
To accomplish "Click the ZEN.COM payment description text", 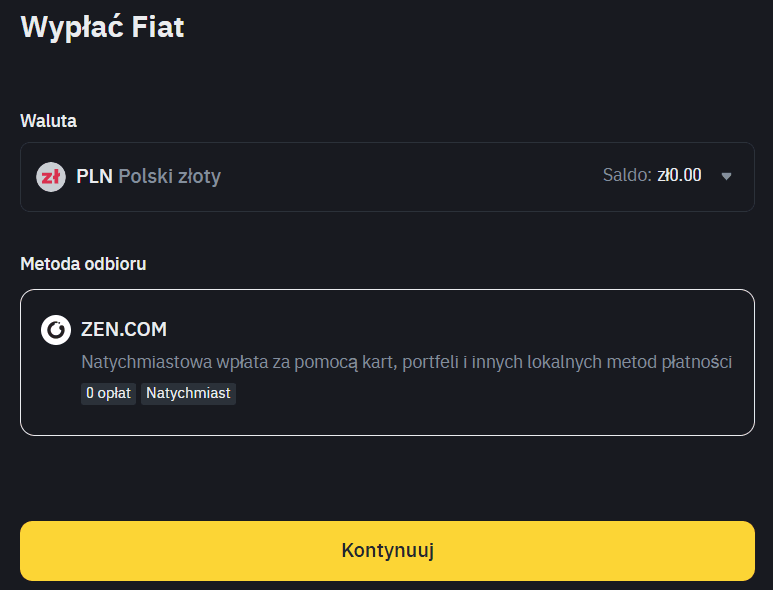I will pos(406,362).
